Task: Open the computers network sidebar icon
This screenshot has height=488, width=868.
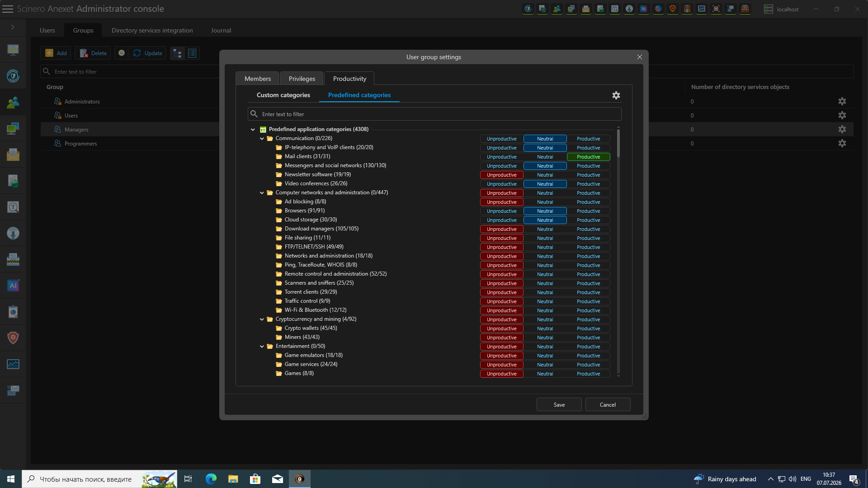Action: tap(13, 129)
